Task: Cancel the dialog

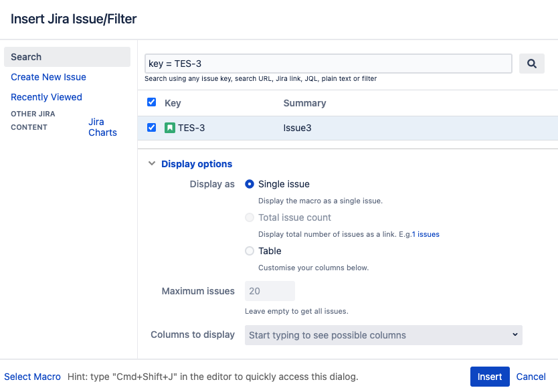Action: pos(531,377)
